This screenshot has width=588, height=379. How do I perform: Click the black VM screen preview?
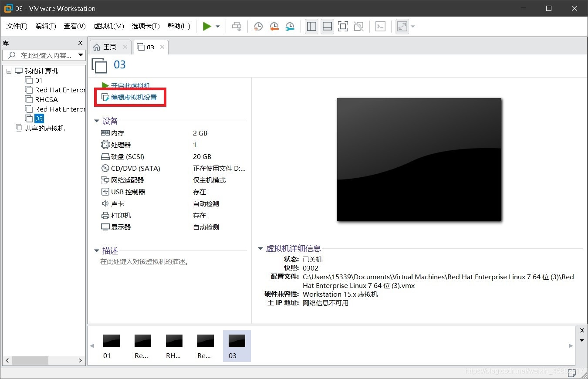(x=419, y=159)
